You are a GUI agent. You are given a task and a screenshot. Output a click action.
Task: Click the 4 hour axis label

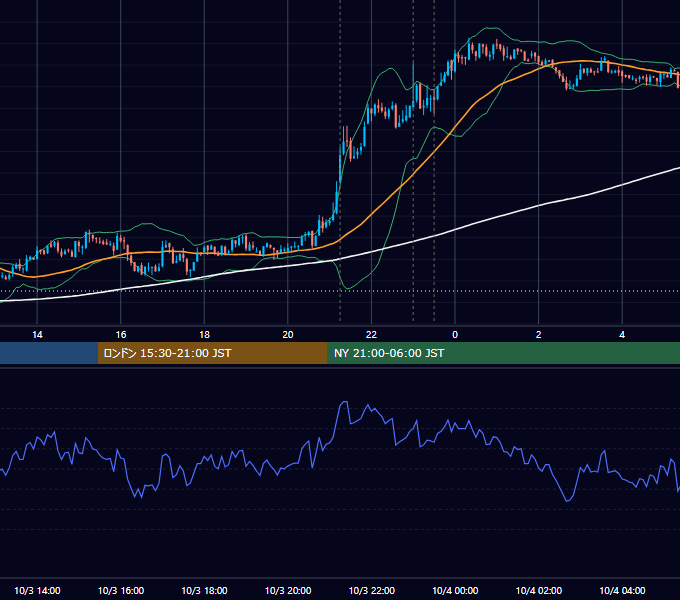click(622, 335)
